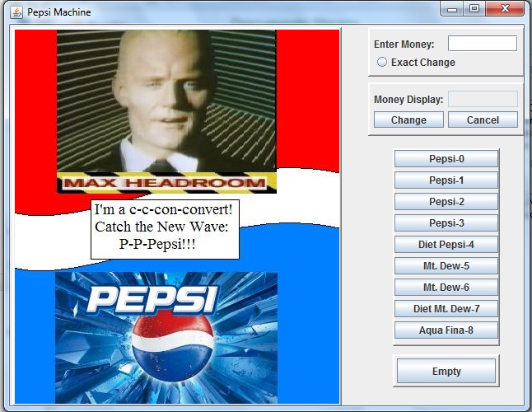Screen dimensions: 532x412
Task: Choose the Pepsi-2 drink button
Action: [446, 202]
